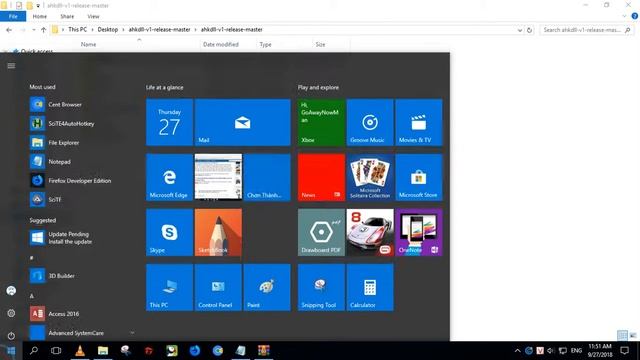Open the Thursday 27 calendar tile
Viewport: 640px width, 360px height.
coord(169,122)
